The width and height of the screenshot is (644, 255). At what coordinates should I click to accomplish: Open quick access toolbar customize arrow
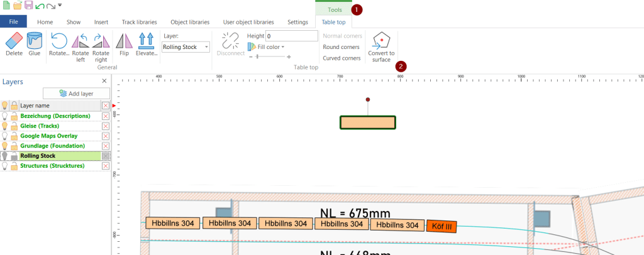tap(60, 6)
